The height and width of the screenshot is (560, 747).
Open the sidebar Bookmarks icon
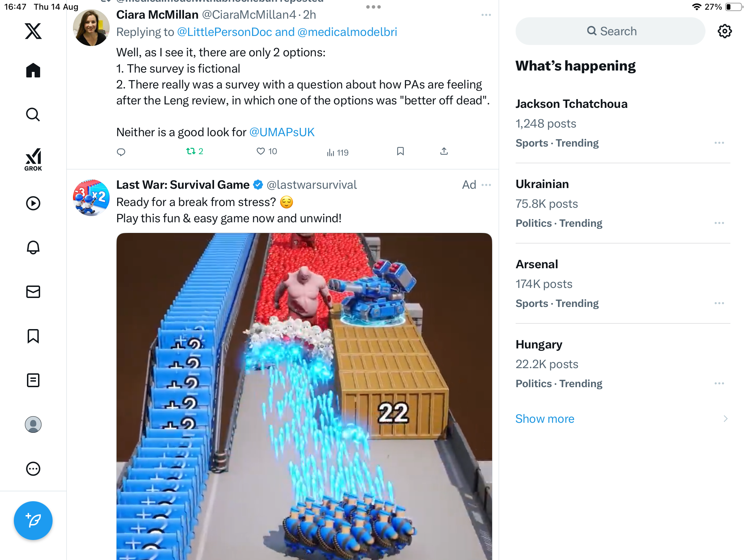click(x=33, y=336)
